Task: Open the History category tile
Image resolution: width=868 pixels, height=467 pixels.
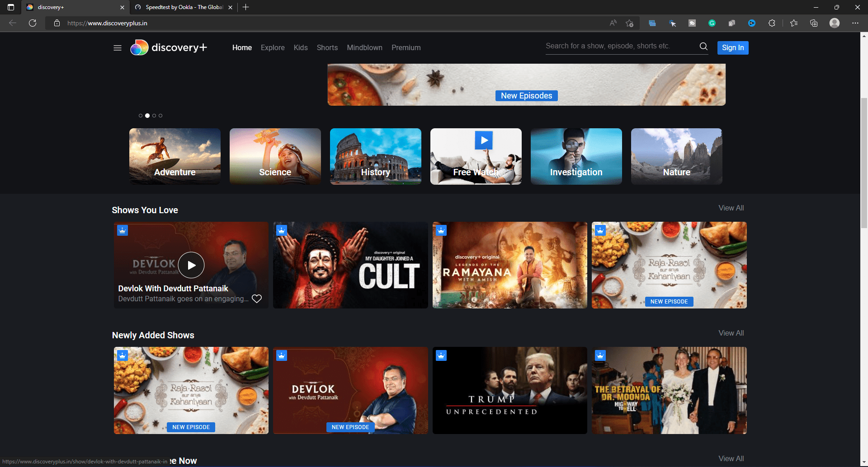Action: 375,156
